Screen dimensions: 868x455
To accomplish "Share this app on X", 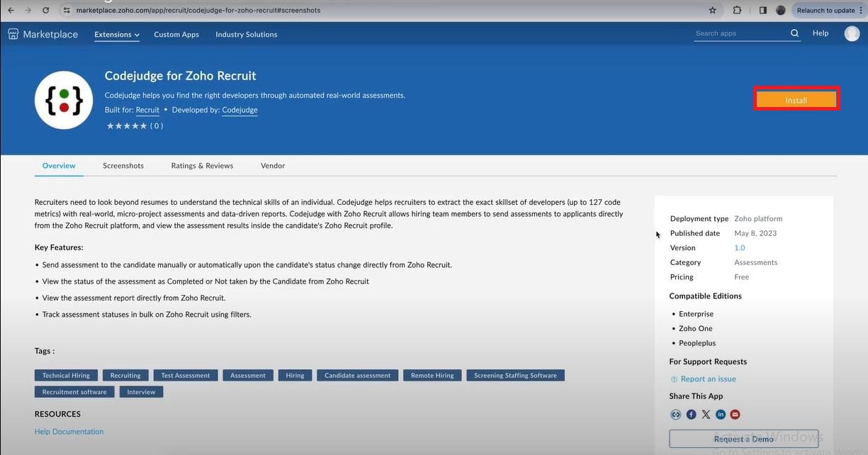I will pos(706,415).
